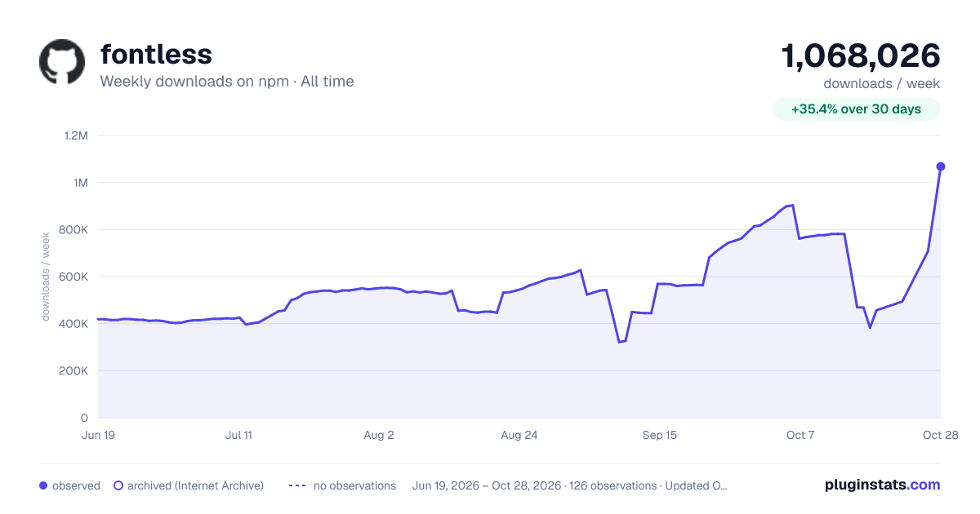Click the Sep 15 x-axis label
Screen dimensions: 980x514
(660, 436)
